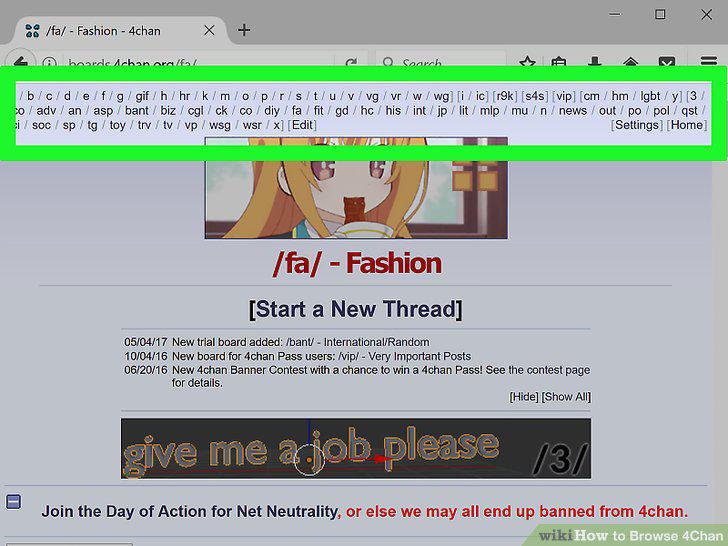Open the /int/ board link

click(x=419, y=110)
